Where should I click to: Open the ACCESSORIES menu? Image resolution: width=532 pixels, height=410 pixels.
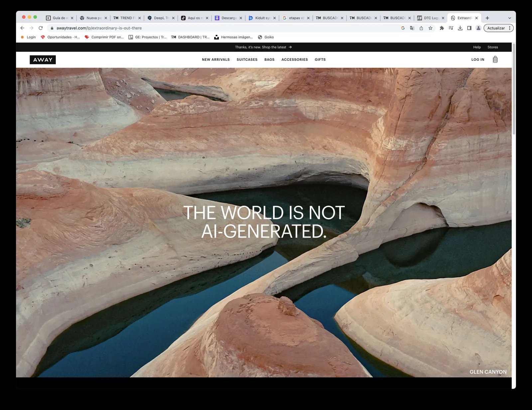click(295, 60)
